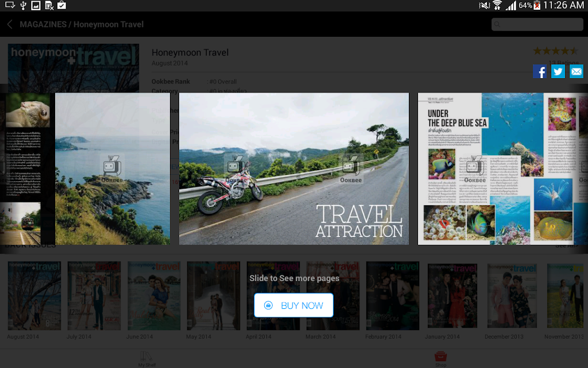Tap the cellular signal strength icon

510,5
